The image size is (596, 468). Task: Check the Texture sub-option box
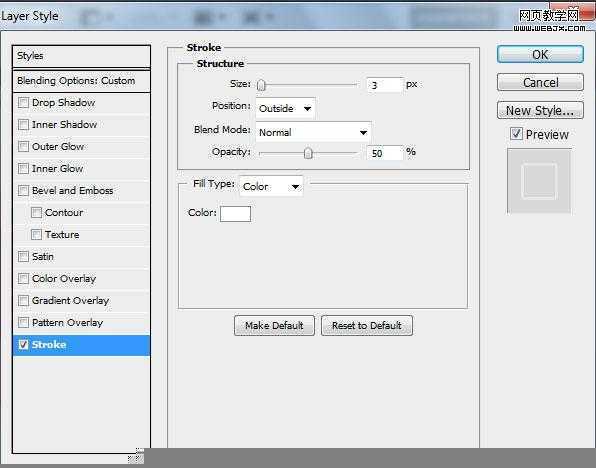pyautogui.click(x=36, y=235)
